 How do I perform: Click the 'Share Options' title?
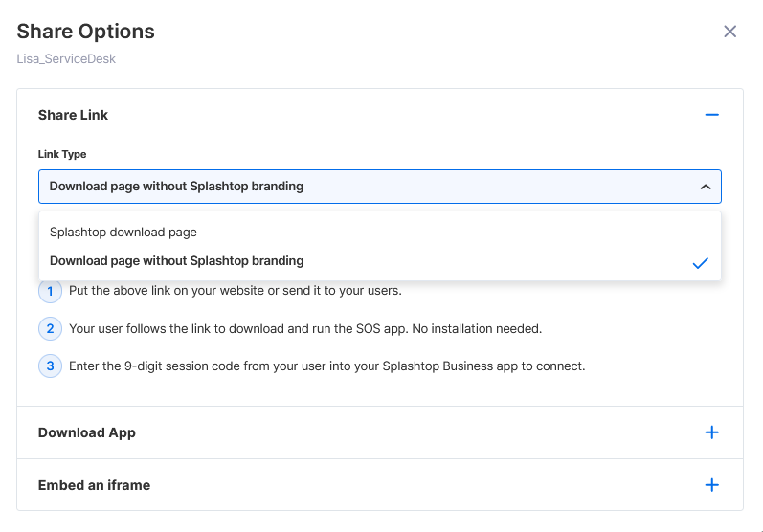pyautogui.click(x=85, y=32)
